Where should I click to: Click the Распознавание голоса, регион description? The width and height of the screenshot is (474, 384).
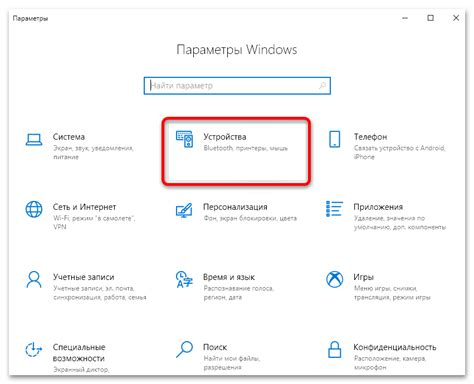coord(239,292)
